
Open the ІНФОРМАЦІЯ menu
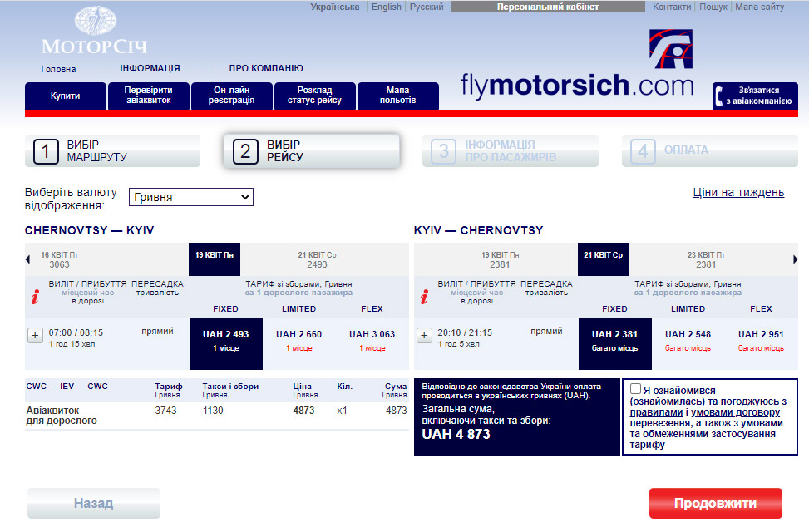pos(150,68)
